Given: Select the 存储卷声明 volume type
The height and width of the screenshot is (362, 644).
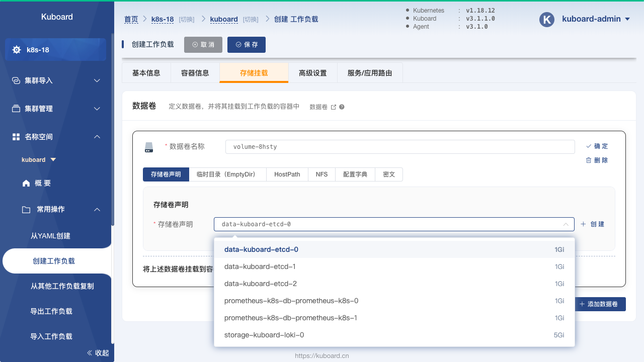Looking at the screenshot, I should [166, 174].
